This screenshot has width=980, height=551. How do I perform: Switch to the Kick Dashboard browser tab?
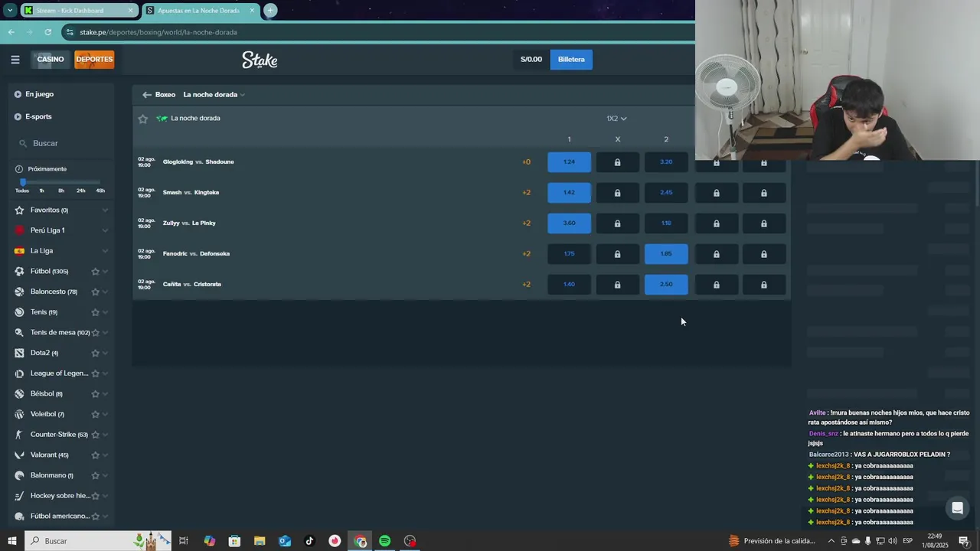pyautogui.click(x=80, y=11)
